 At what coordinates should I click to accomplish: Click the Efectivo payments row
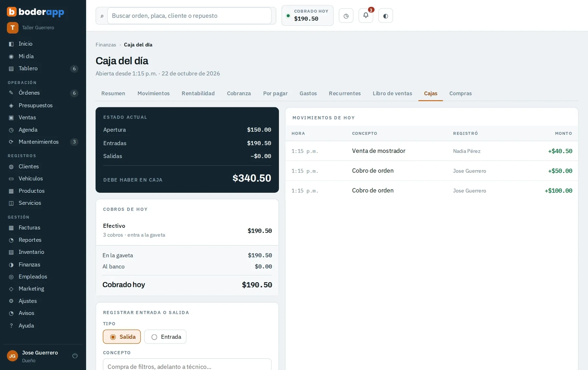click(x=187, y=230)
